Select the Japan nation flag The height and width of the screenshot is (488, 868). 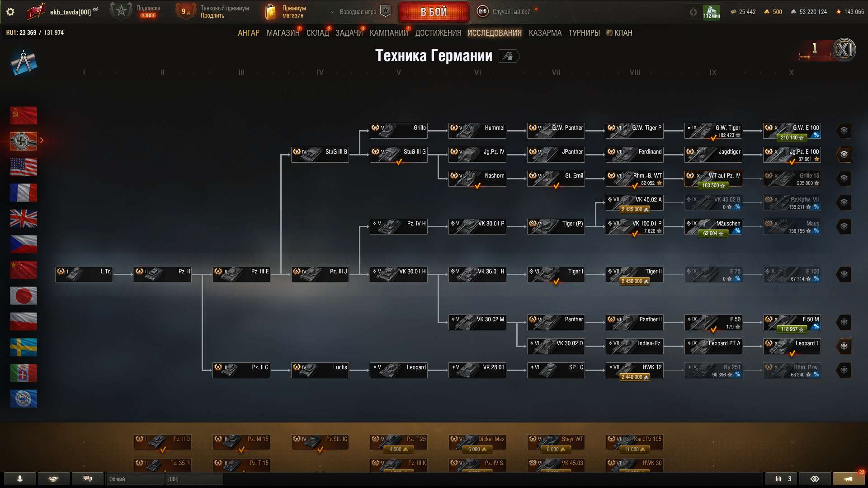24,296
